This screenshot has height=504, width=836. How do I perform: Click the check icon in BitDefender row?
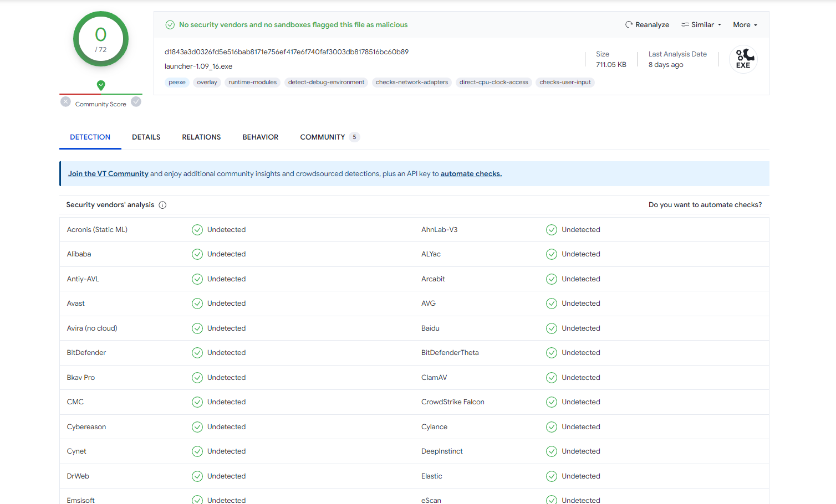click(x=197, y=353)
